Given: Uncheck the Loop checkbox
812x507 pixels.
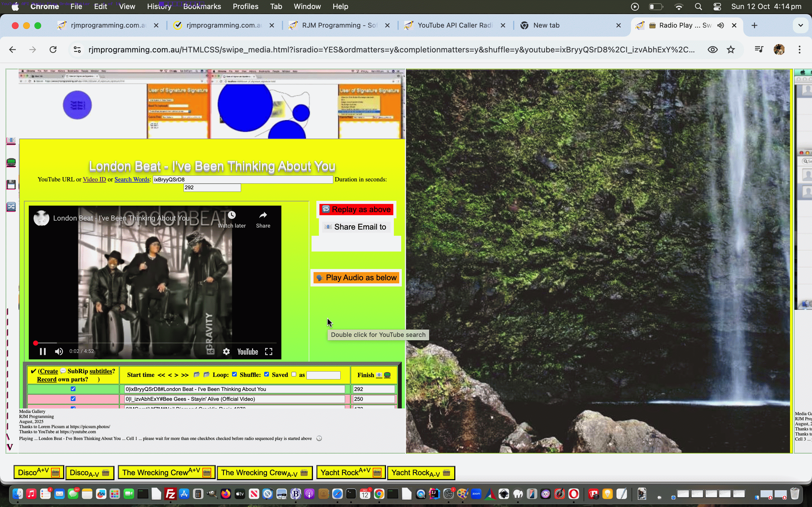Looking at the screenshot, I should click(235, 374).
